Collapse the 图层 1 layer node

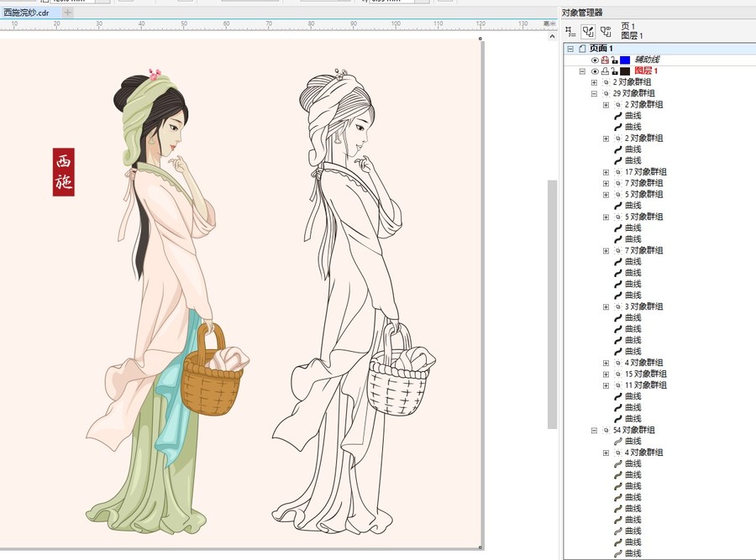tap(582, 71)
